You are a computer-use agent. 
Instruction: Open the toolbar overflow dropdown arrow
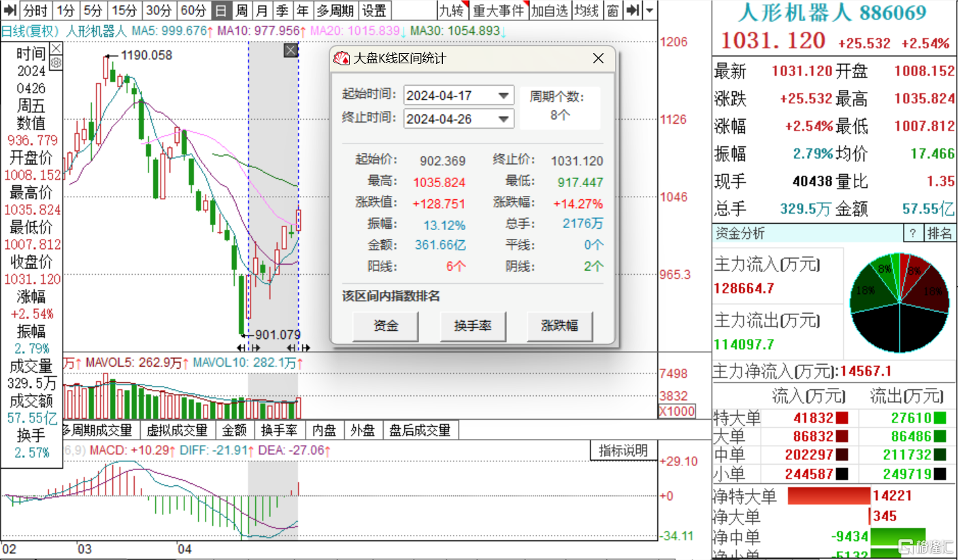(x=649, y=10)
